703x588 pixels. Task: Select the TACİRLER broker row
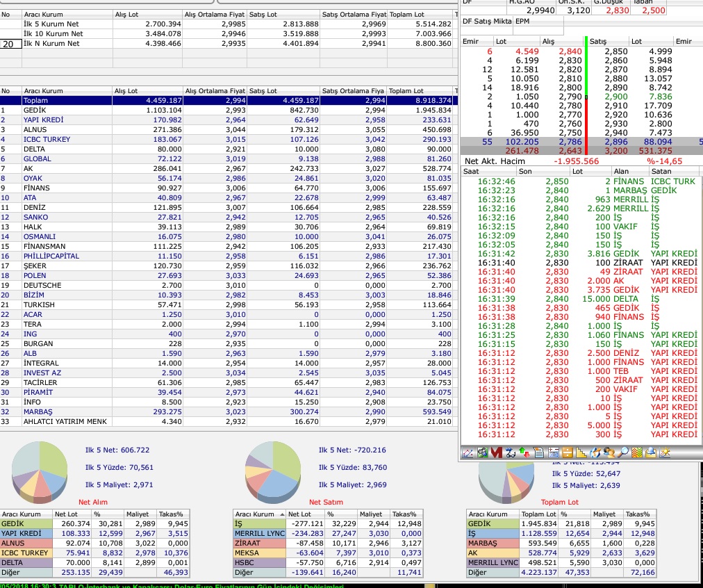click(229, 382)
